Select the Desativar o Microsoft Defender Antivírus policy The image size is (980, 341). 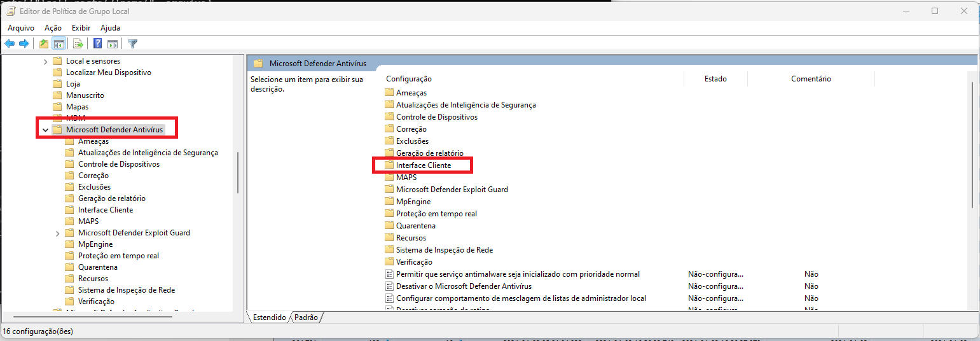coord(464,286)
